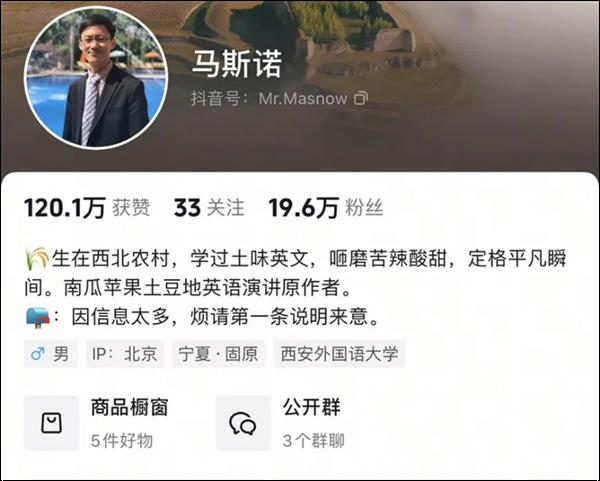Tap the 3个群聊 subtitle

[314, 441]
